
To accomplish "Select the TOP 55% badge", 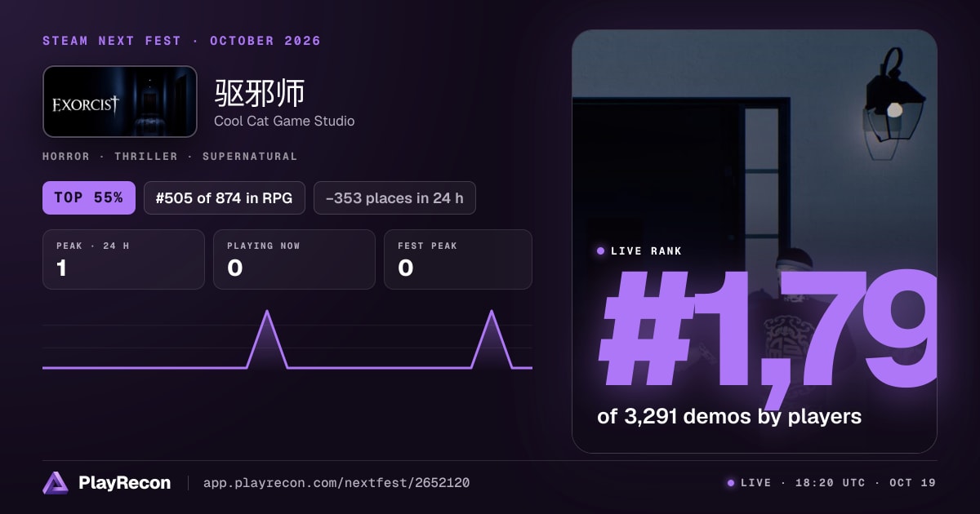I will [x=89, y=197].
